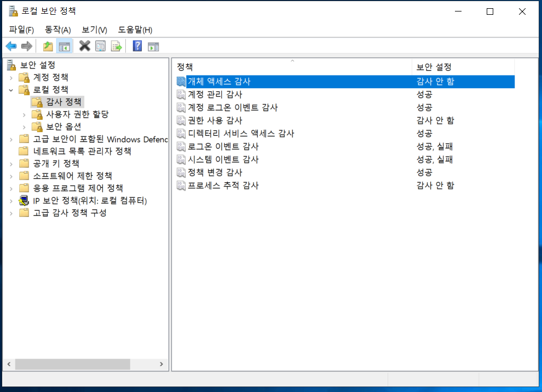Click the policy icon beside 시스템 이벤트 감사
Image resolution: width=542 pixels, height=392 pixels.
click(181, 159)
